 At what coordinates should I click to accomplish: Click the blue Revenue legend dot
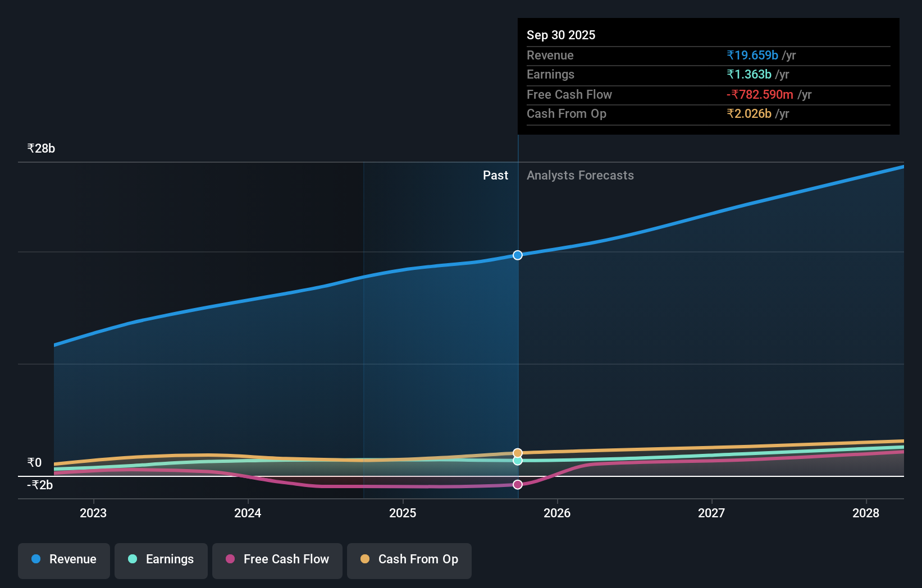click(x=35, y=559)
